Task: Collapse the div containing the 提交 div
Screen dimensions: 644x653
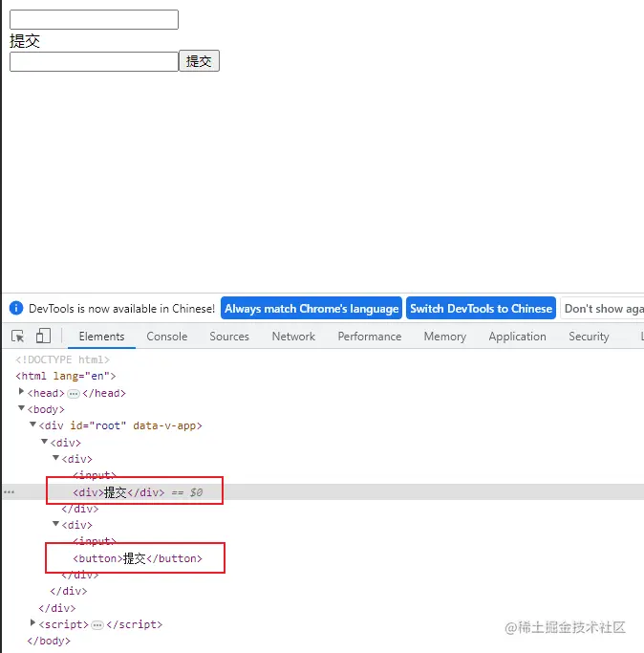Action: coord(55,458)
